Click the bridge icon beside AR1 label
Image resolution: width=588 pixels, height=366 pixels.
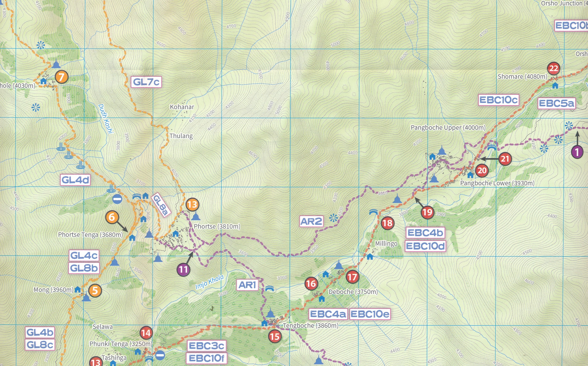(x=269, y=288)
